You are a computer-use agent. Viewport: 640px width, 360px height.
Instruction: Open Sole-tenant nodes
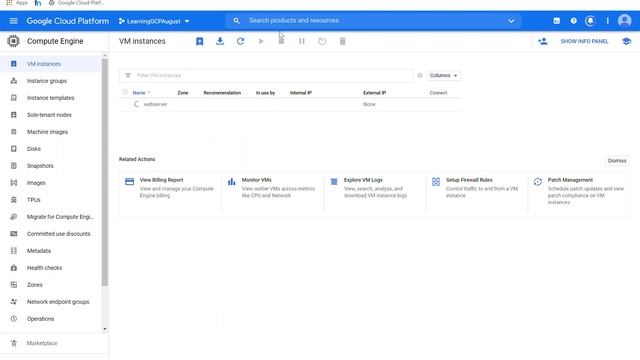click(x=51, y=115)
